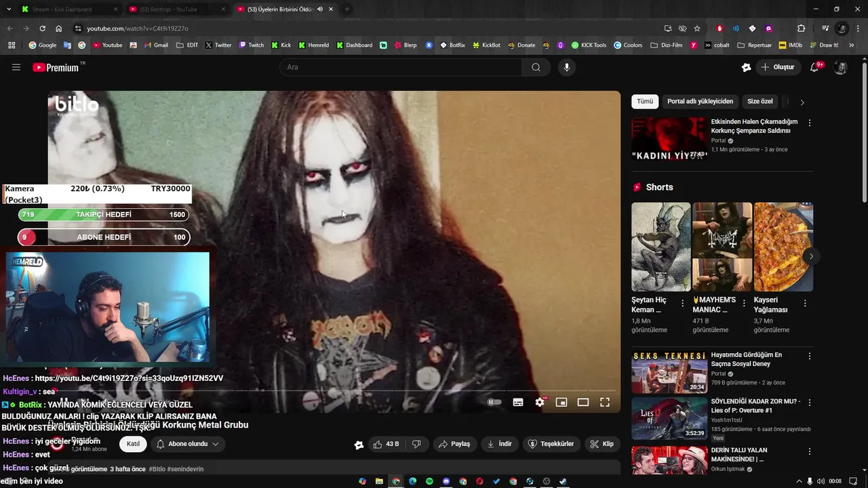Open the Dizi-Film bookmarks folder
This screenshot has height=488, width=868.
tap(666, 45)
